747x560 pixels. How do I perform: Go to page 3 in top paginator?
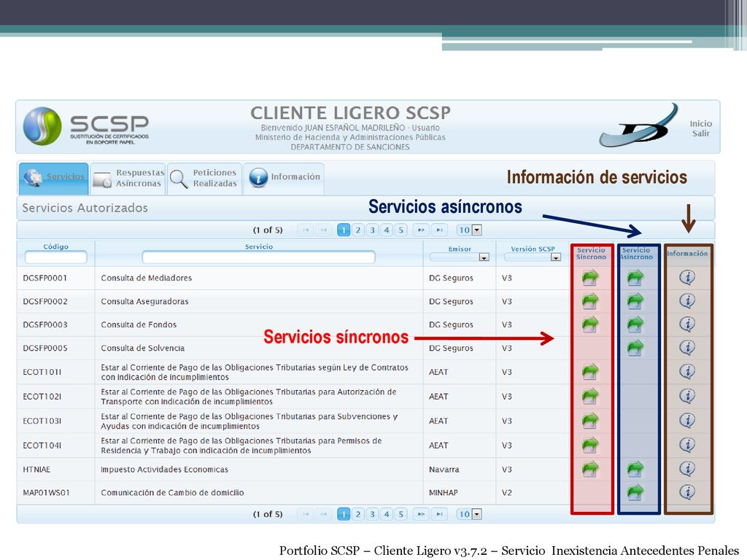click(x=372, y=230)
